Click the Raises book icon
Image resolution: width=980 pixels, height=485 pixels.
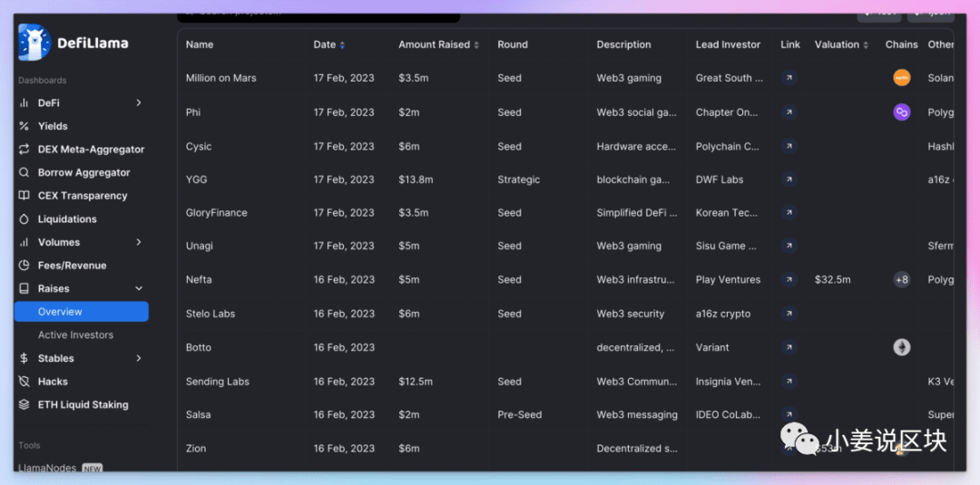coord(24,288)
